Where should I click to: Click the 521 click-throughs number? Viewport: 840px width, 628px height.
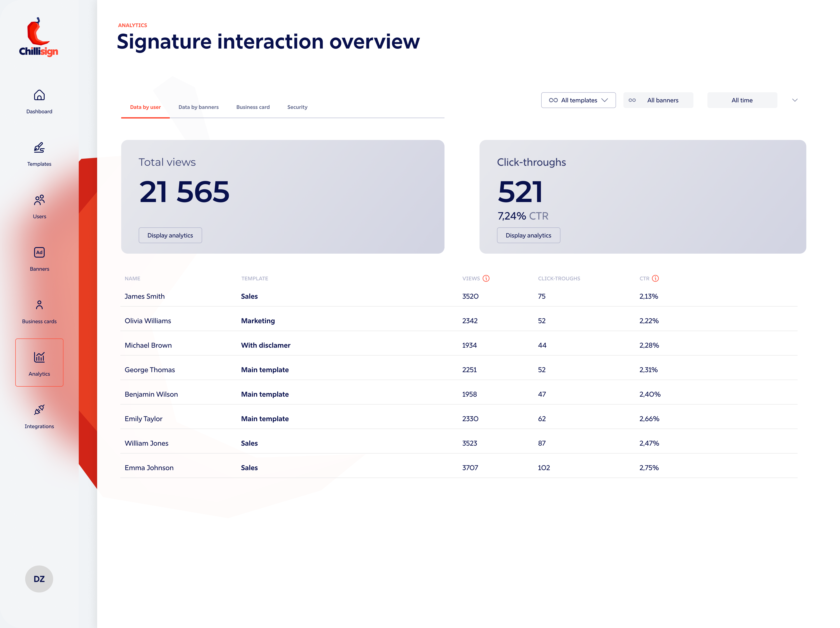coord(520,192)
